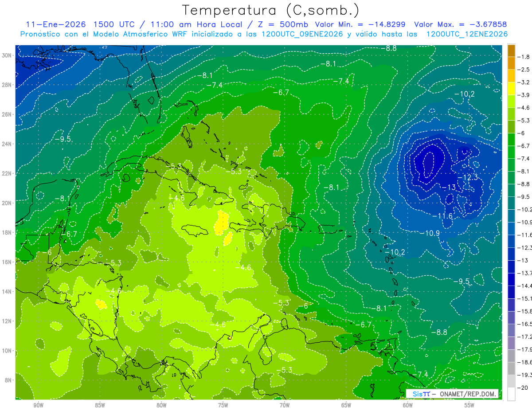Click the "26N" latitude axis label
The width and height of the screenshot is (532, 411).
click(8, 114)
